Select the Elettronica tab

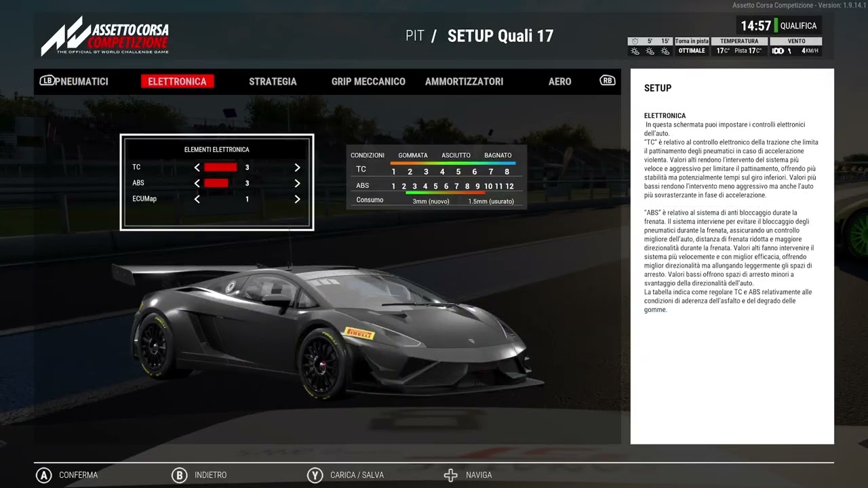pos(177,81)
